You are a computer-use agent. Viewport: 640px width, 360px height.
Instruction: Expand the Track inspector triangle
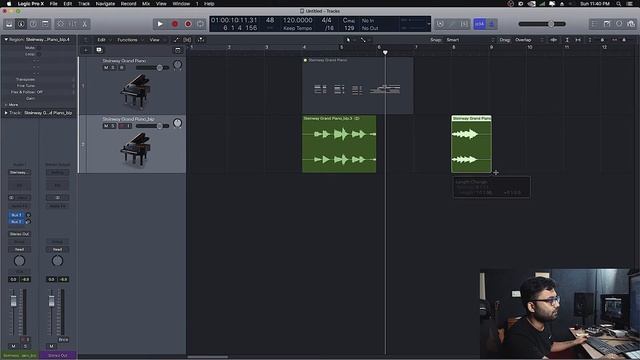pyautogui.click(x=6, y=113)
